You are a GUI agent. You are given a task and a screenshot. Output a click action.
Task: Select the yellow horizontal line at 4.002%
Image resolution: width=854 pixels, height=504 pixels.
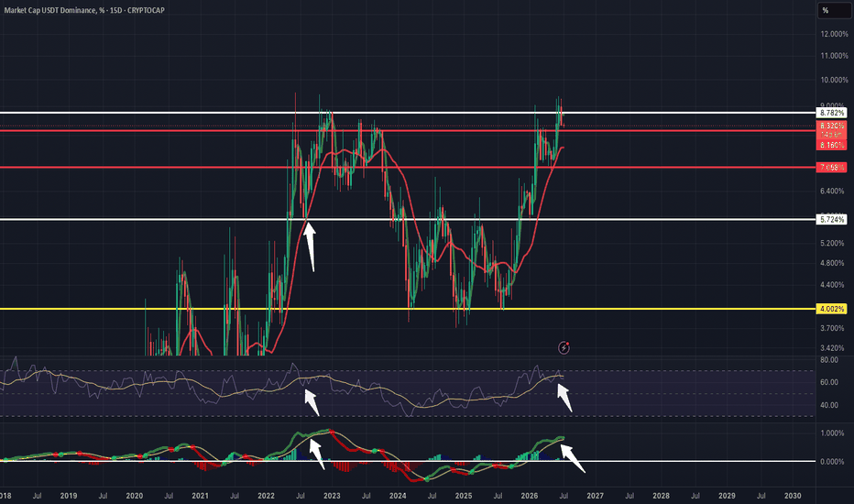(x=408, y=309)
